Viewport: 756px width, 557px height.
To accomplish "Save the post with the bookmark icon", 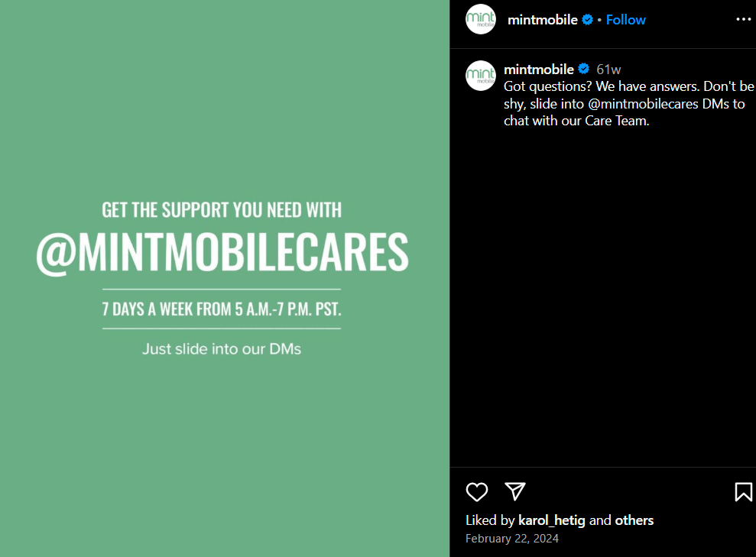I will (744, 492).
